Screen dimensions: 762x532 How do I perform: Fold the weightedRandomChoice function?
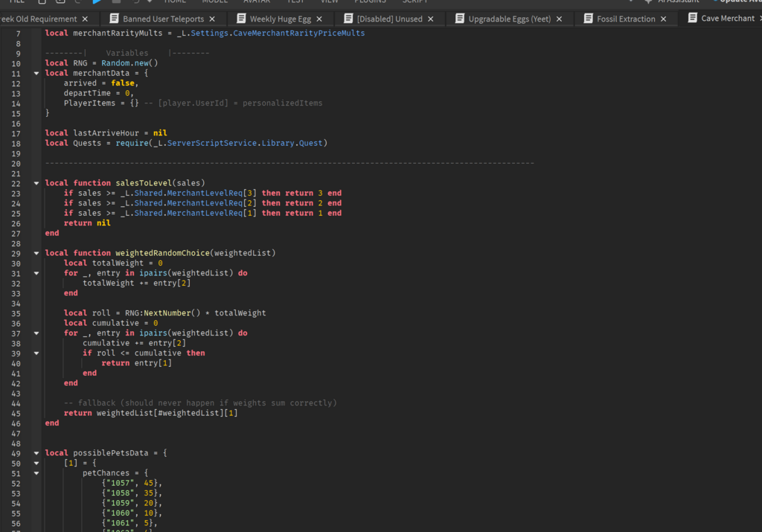coord(36,253)
